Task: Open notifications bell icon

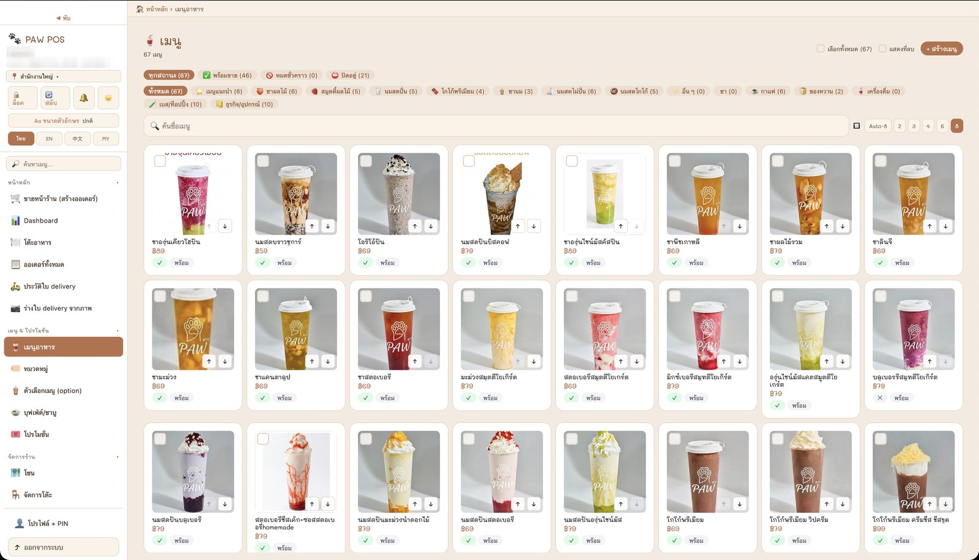Action: (x=84, y=98)
